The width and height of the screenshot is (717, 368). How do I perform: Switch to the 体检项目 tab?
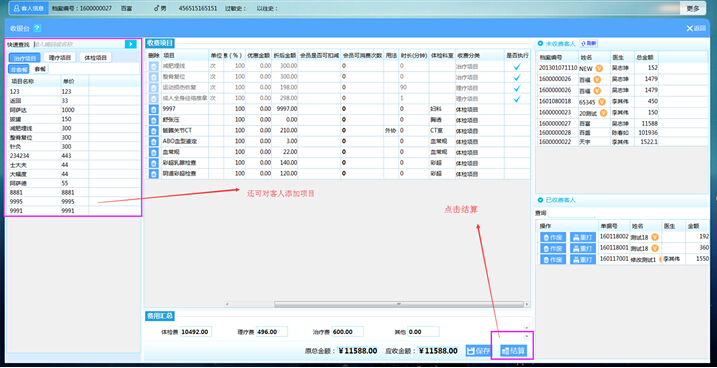coord(96,58)
